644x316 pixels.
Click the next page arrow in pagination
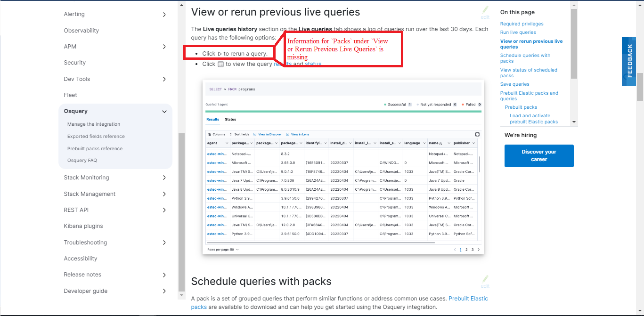pos(479,250)
